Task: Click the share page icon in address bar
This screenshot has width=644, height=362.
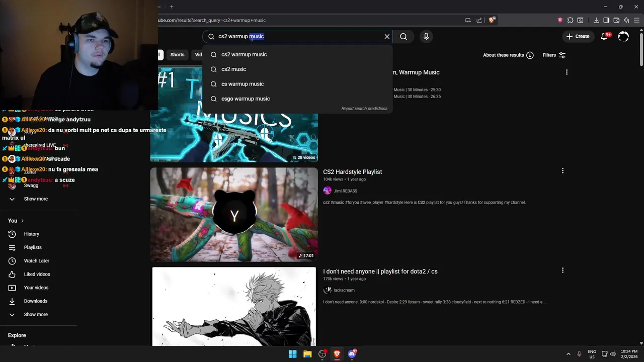Action: [479, 20]
